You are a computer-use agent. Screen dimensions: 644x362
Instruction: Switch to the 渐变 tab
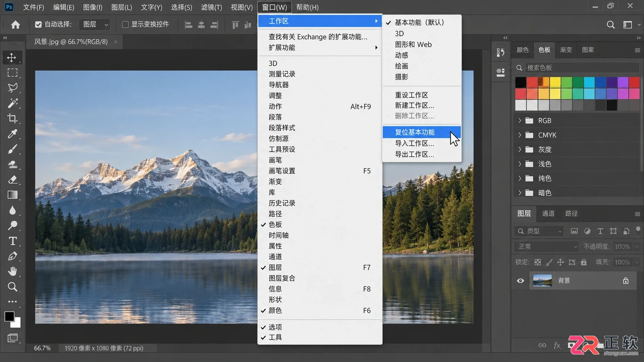click(566, 50)
